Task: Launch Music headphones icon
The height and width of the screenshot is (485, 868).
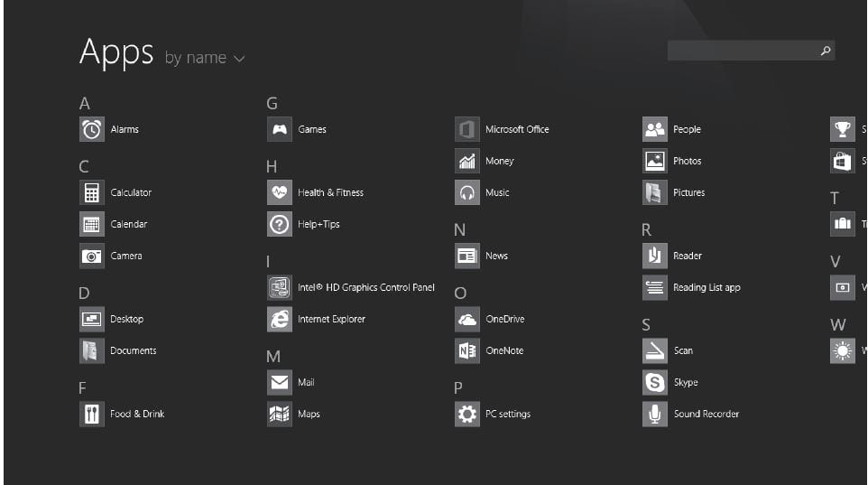Action: 467,193
